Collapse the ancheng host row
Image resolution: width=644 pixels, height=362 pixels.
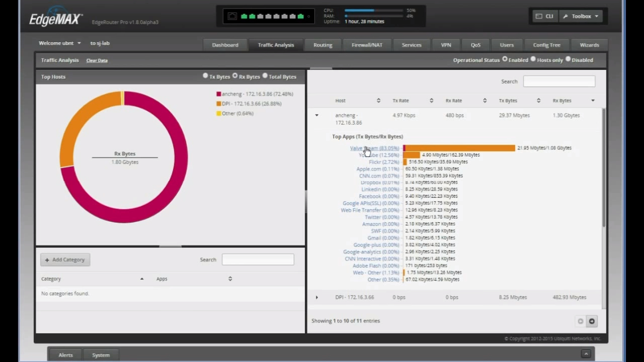point(316,116)
